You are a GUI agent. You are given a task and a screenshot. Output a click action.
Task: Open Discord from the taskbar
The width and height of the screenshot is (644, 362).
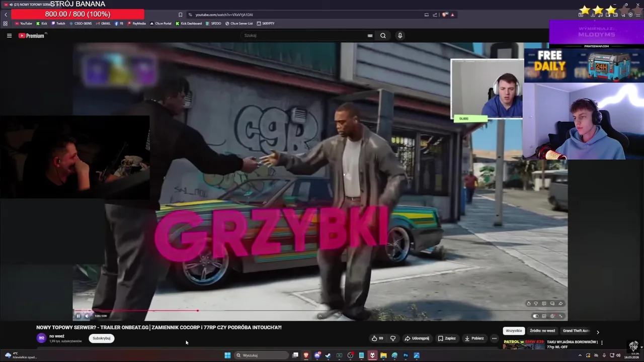click(317, 355)
